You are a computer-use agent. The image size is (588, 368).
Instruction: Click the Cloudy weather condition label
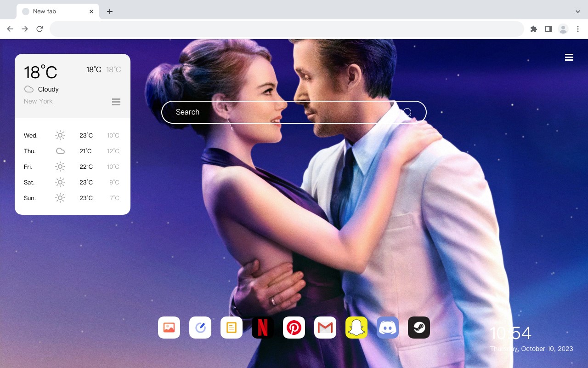(48, 89)
